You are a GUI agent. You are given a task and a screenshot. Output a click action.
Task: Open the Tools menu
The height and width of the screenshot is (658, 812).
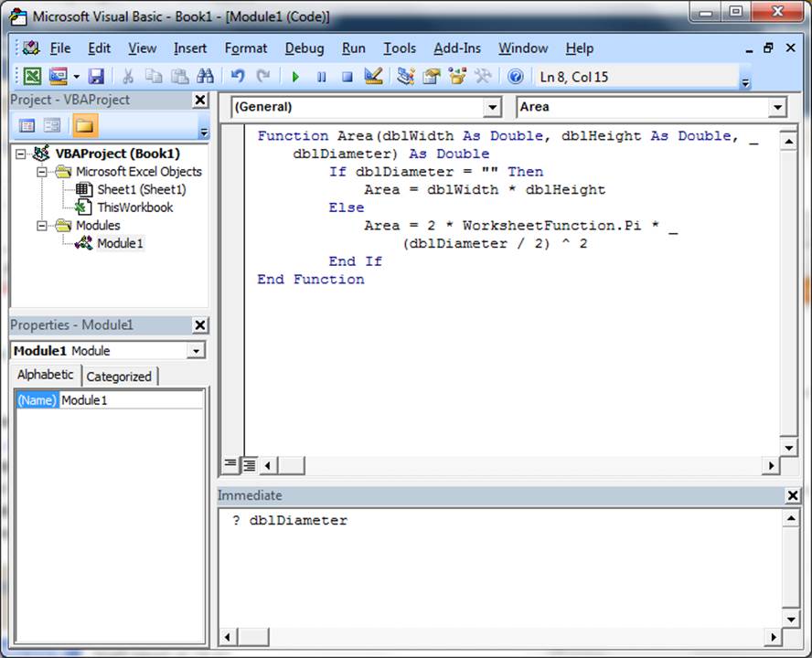400,48
